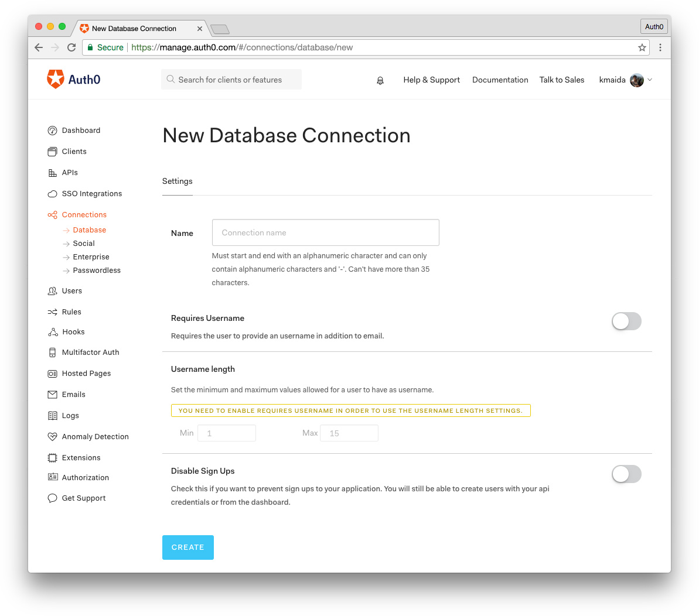The height and width of the screenshot is (616, 699).
Task: Click the Logs sidebar icon
Action: click(x=52, y=416)
